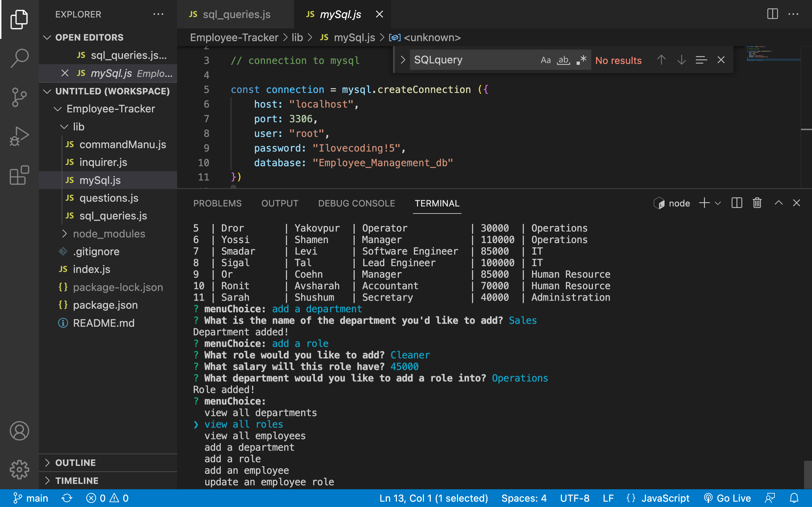812x507 pixels.
Task: Switch to the sql_queries.js tab
Action: pos(236,14)
